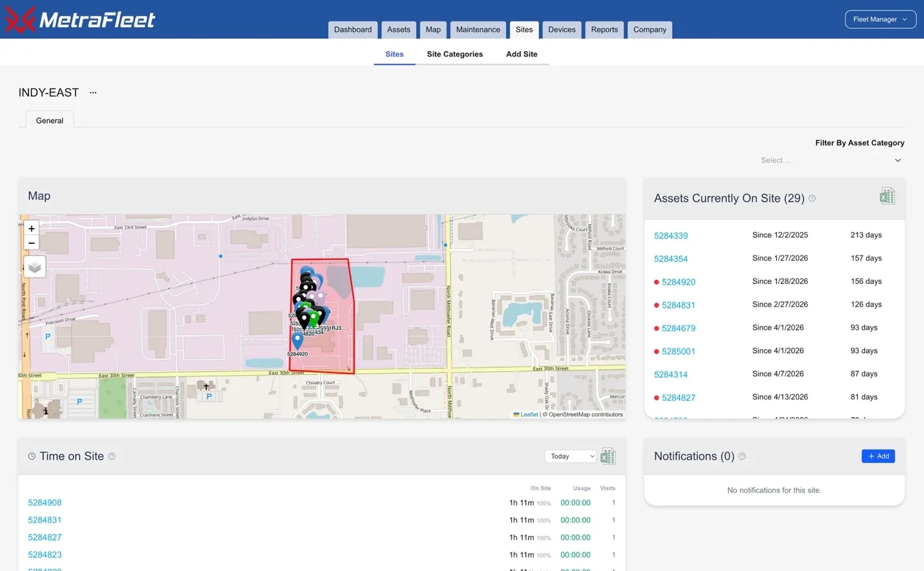Screen dimensions: 924x571
Task: Click the blue map marker labeled 5284920
Action: pyautogui.click(x=297, y=340)
